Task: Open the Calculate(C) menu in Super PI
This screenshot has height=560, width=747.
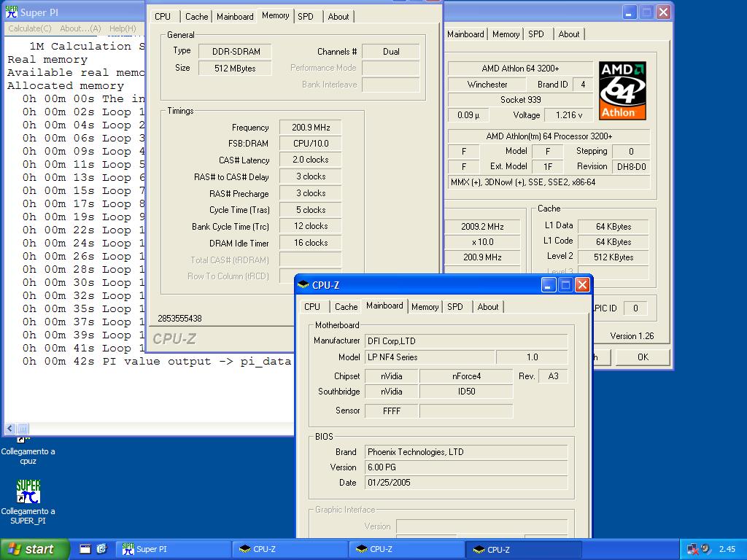Action: tap(29, 28)
